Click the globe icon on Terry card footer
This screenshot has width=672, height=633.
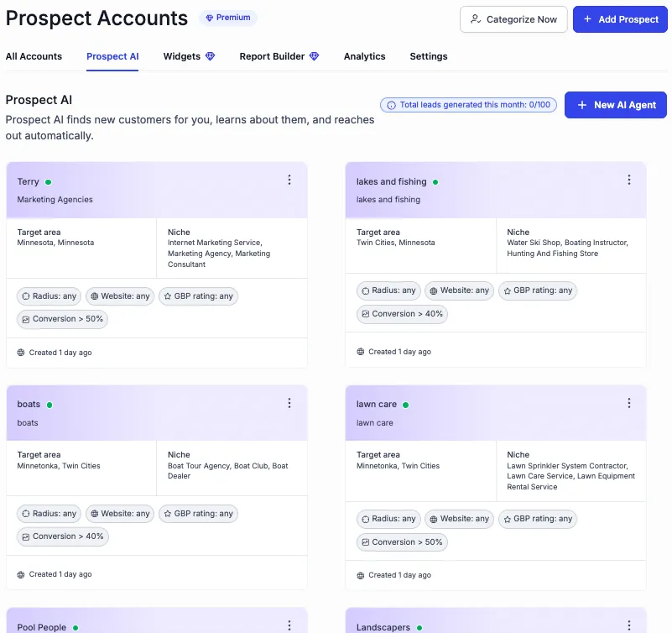click(x=21, y=353)
